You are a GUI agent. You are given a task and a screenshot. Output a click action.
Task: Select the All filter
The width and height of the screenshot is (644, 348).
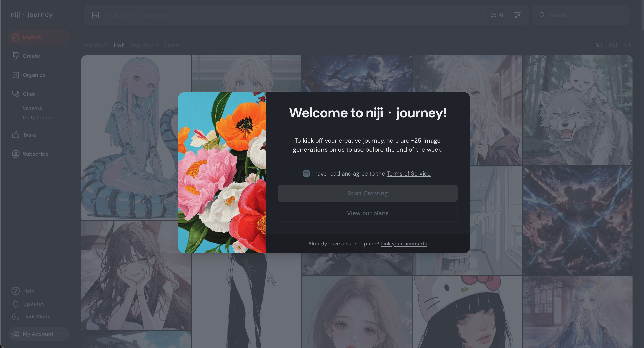[627, 45]
